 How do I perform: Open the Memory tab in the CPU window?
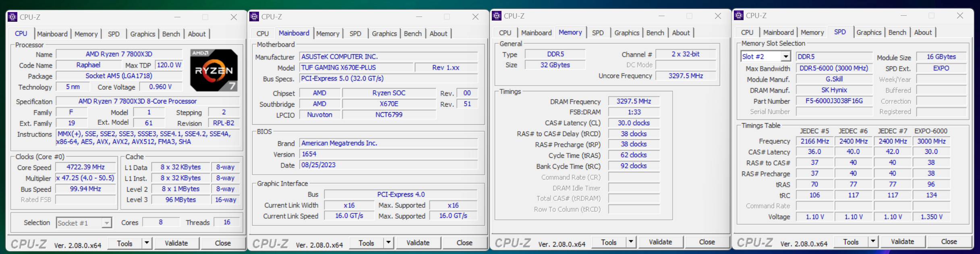[x=86, y=34]
